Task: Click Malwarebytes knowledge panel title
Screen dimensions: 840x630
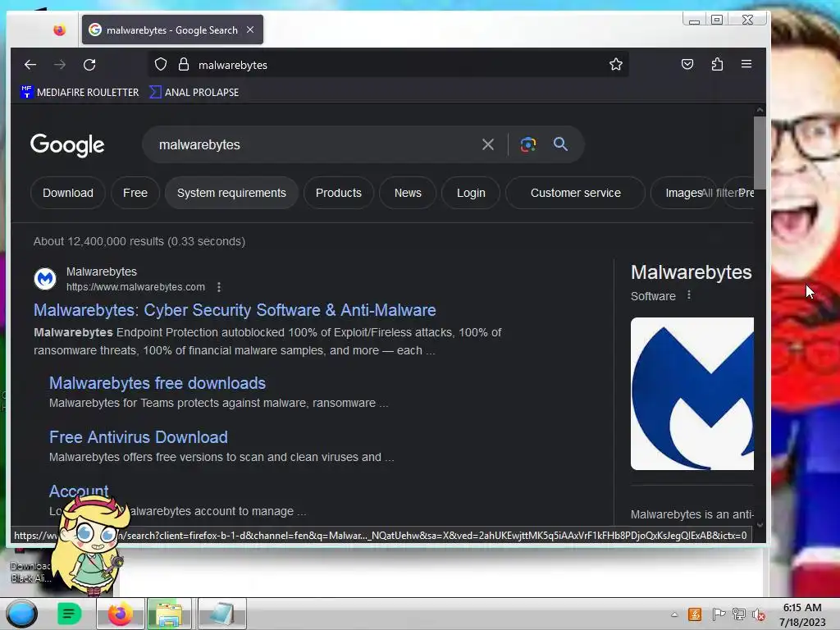Action: pos(691,272)
